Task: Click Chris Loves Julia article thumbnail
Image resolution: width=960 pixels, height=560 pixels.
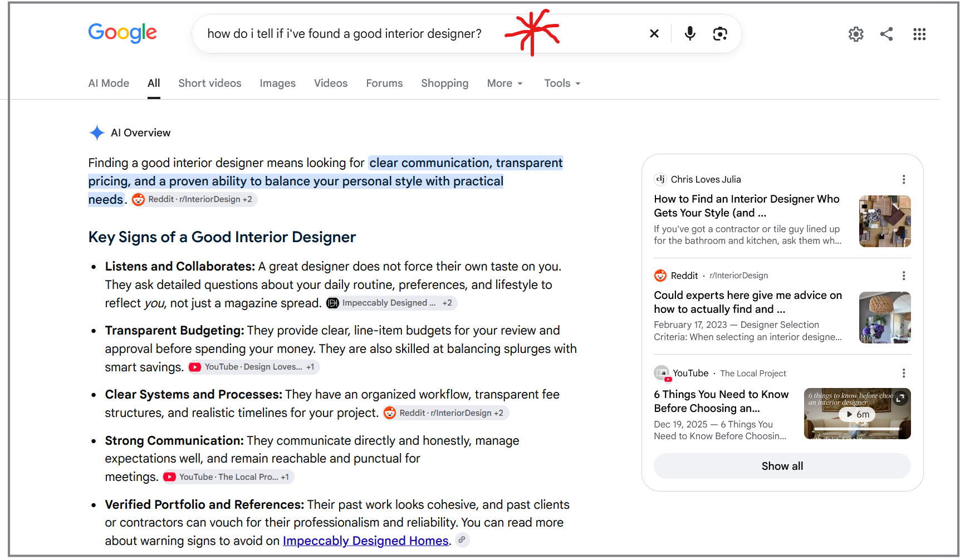Action: (885, 221)
